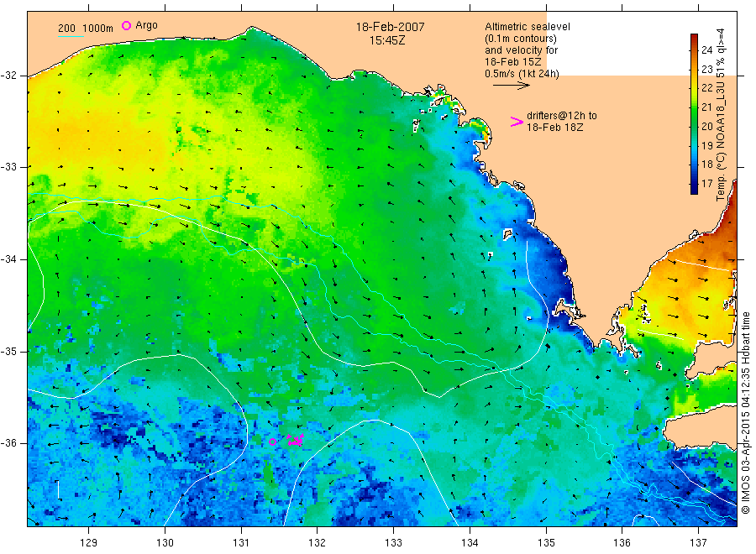
Task: Click longitude label 137
Action: 698,543
